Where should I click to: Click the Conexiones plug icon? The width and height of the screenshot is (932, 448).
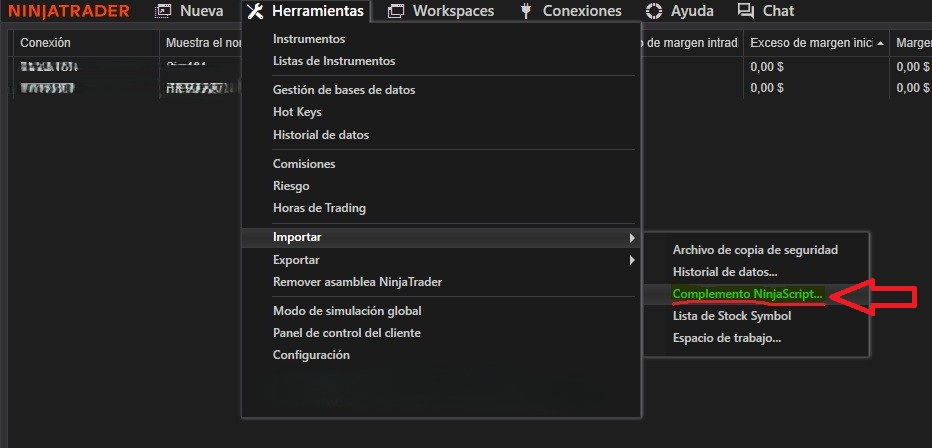(525, 11)
